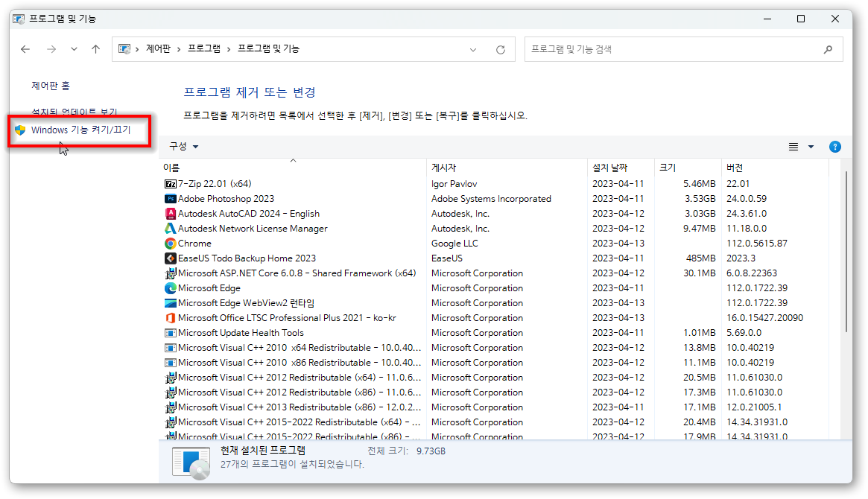Viewport: 868px width, 499px height.
Task: Click the Visual C++ 2015-2022 (x64) icon
Action: click(x=171, y=422)
